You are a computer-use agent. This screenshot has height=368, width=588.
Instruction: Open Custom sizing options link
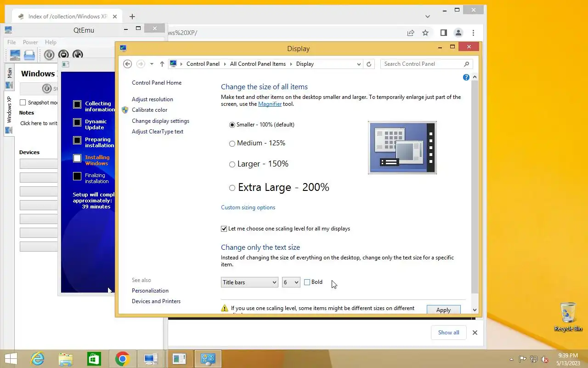tap(248, 207)
